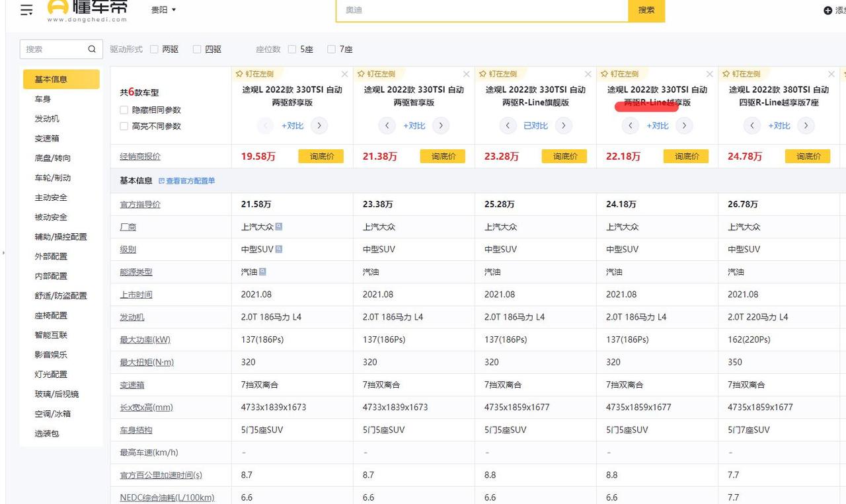Move 两驱智享版 column left with arrow
This screenshot has width=846, height=504.
point(387,126)
